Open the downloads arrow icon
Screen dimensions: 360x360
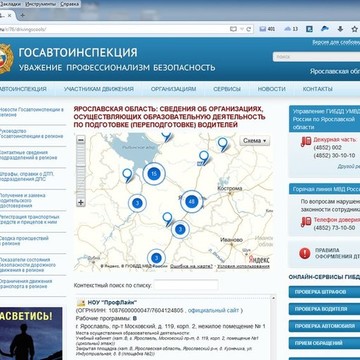340,29
